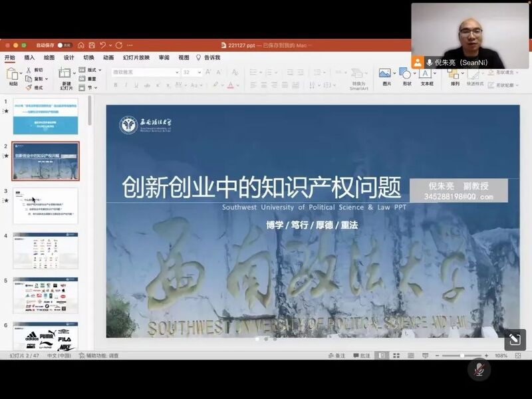Click the Home icon in title bar
The image size is (532, 399).
click(80, 45)
